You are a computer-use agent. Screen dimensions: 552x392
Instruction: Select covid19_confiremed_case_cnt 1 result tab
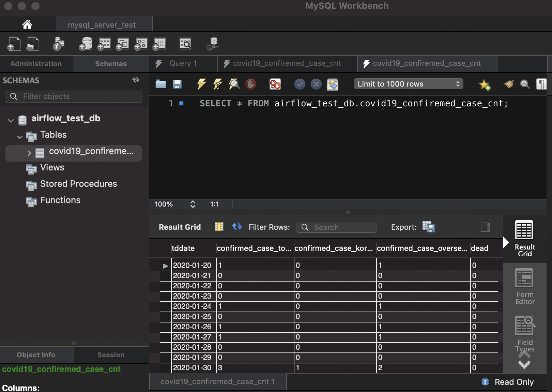218,382
